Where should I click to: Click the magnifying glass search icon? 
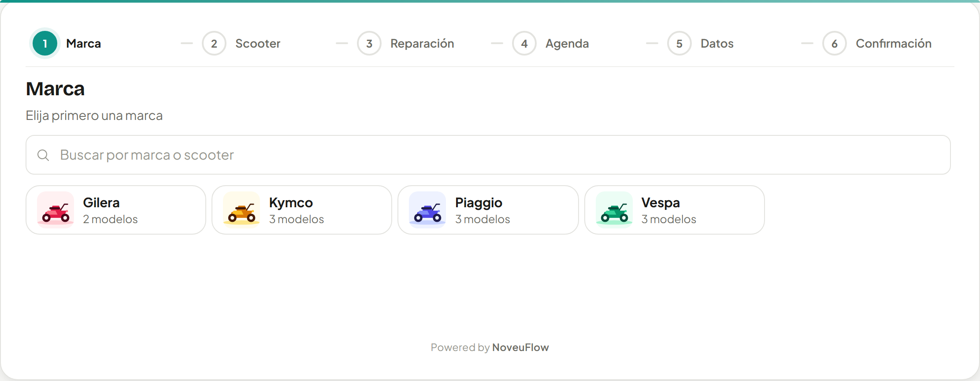pyautogui.click(x=43, y=155)
